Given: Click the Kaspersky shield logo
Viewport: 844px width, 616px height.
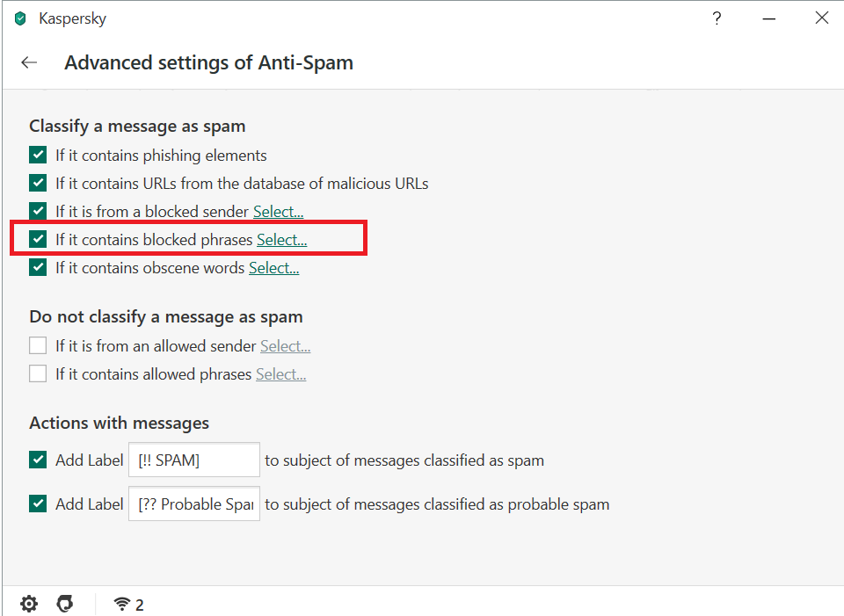Looking at the screenshot, I should pos(20,18).
